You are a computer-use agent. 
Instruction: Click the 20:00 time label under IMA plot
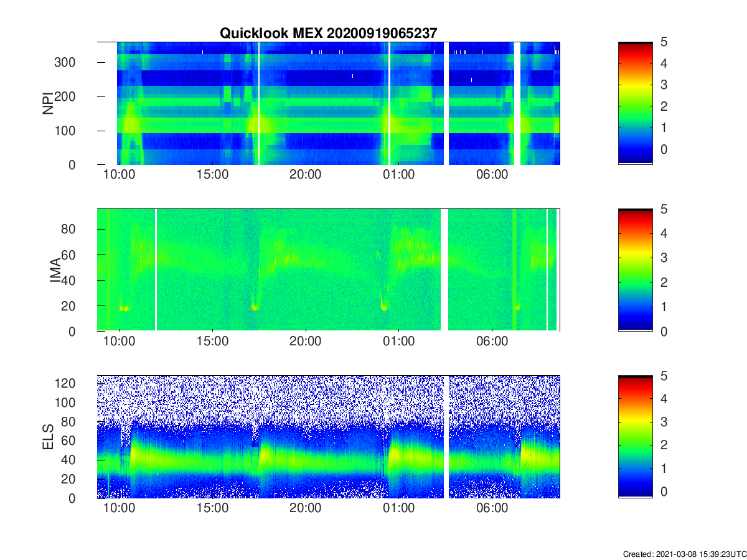305,342
